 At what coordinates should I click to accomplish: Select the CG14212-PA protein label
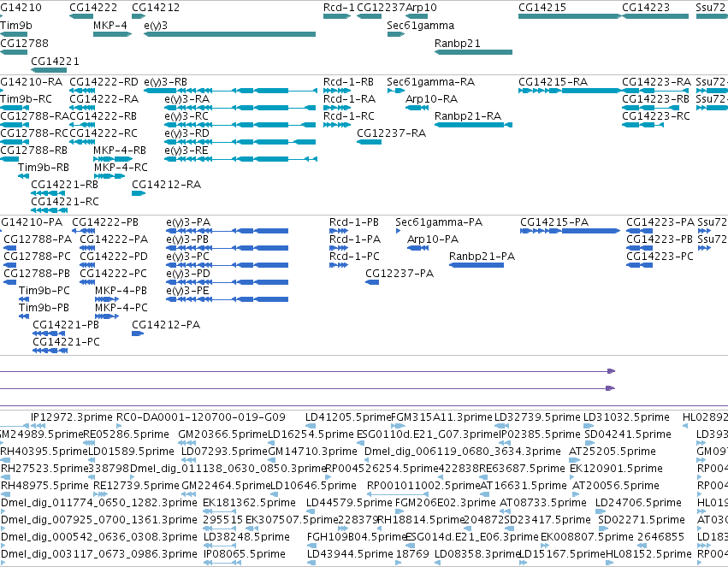[166, 325]
